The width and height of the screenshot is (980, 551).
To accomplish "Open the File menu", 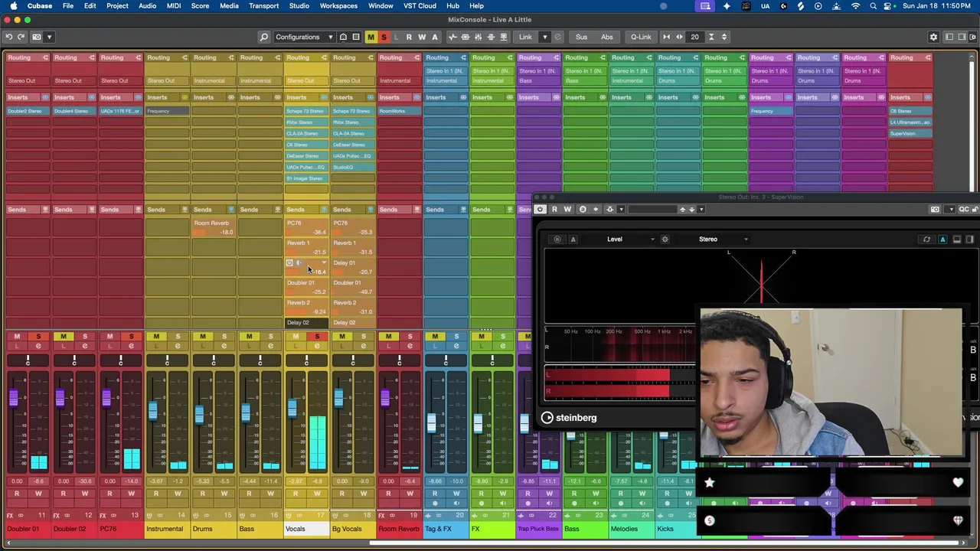I will tap(68, 6).
